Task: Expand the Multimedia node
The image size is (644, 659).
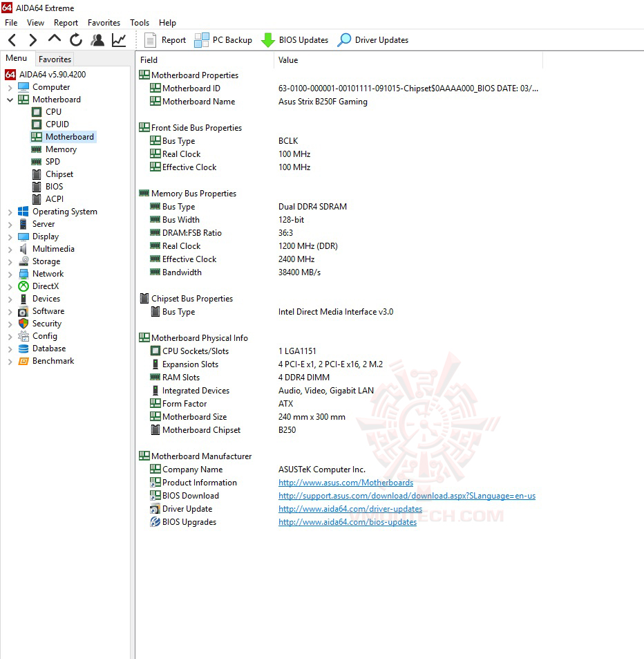Action: [x=10, y=249]
